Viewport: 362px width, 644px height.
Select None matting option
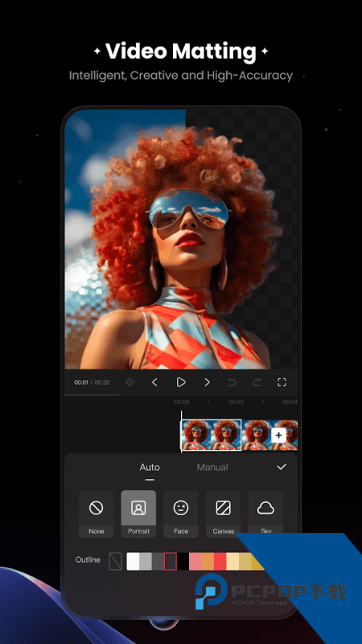click(96, 514)
